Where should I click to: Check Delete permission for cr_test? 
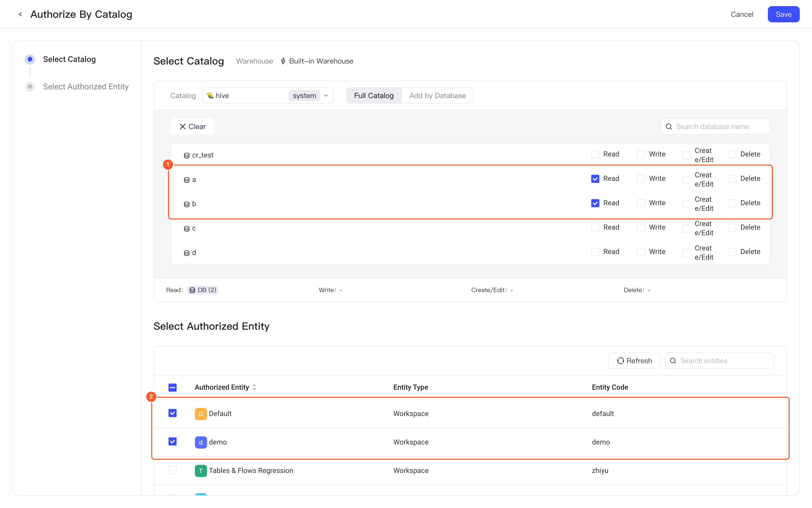tap(732, 154)
